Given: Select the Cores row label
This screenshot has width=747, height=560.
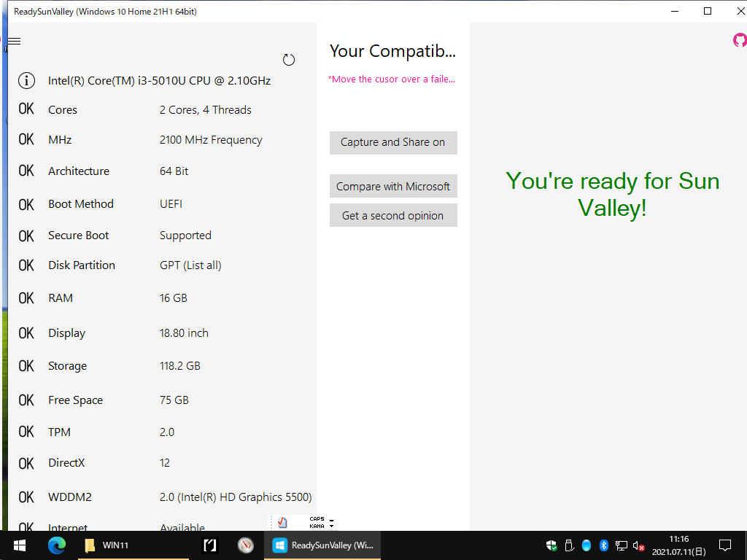Looking at the screenshot, I should pyautogui.click(x=63, y=110).
